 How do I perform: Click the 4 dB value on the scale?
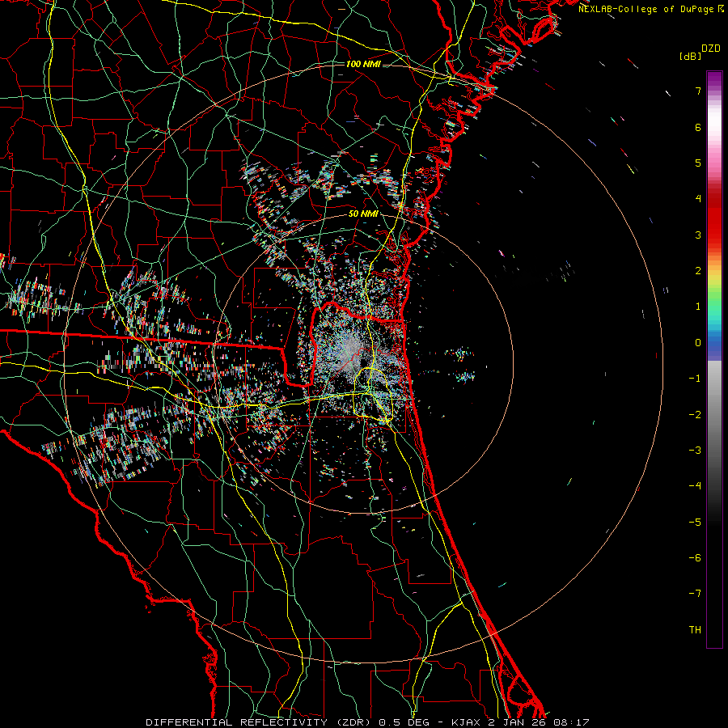click(696, 199)
